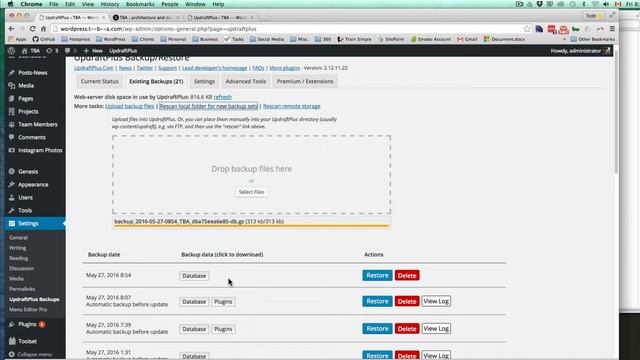
Task: Download Database of 8:54 backup
Action: click(194, 276)
